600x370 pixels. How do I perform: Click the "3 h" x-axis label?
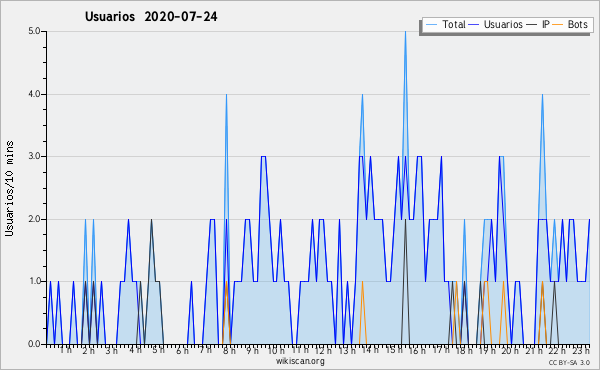111,351
